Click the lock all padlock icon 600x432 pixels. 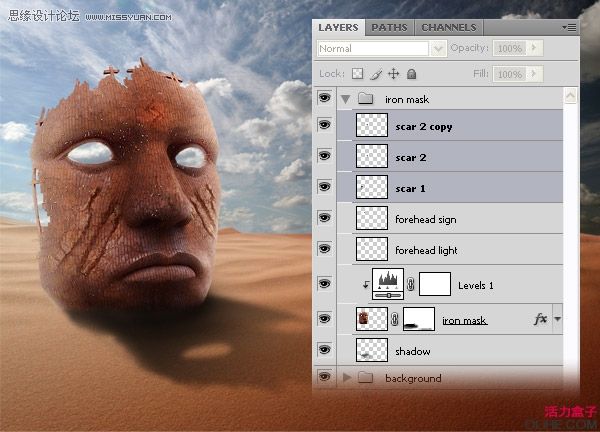tap(411, 73)
